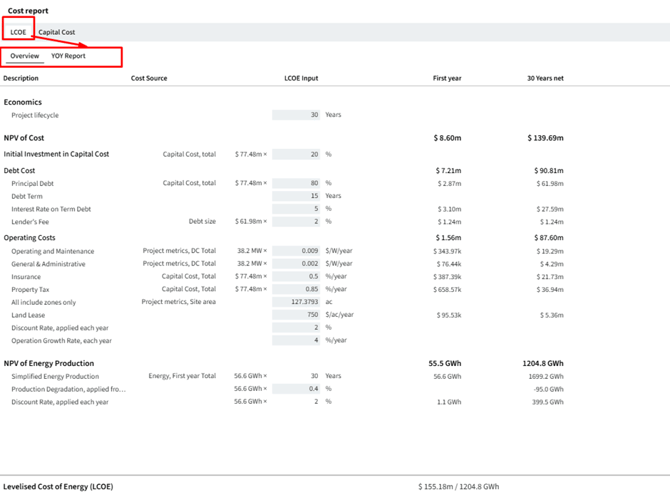Click the LCOE Input column header
This screenshot has width=670, height=502.
(x=301, y=78)
